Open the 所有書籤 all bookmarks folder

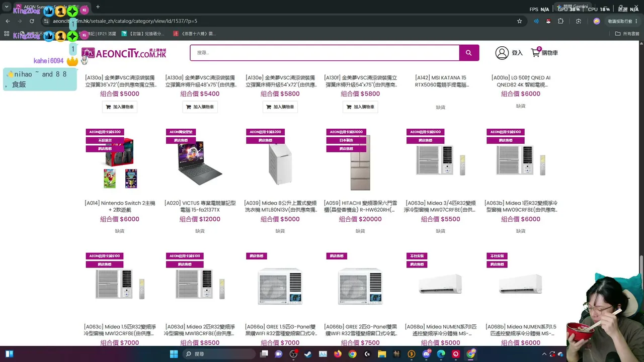click(627, 34)
